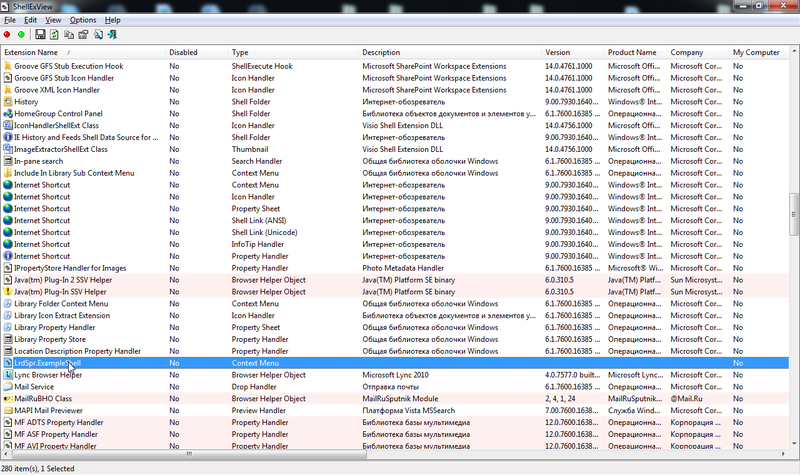Click the vertical scrollbar down arrow

(794, 444)
